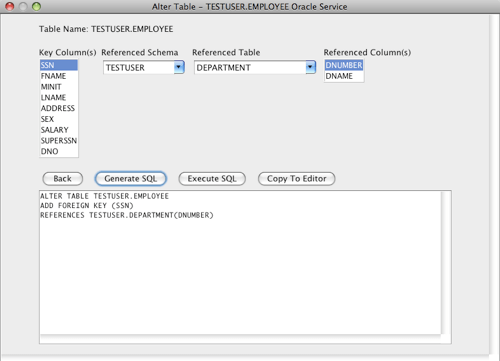Select SALARY in Key Column list
Screen dimensions: 500x361
click(x=59, y=130)
